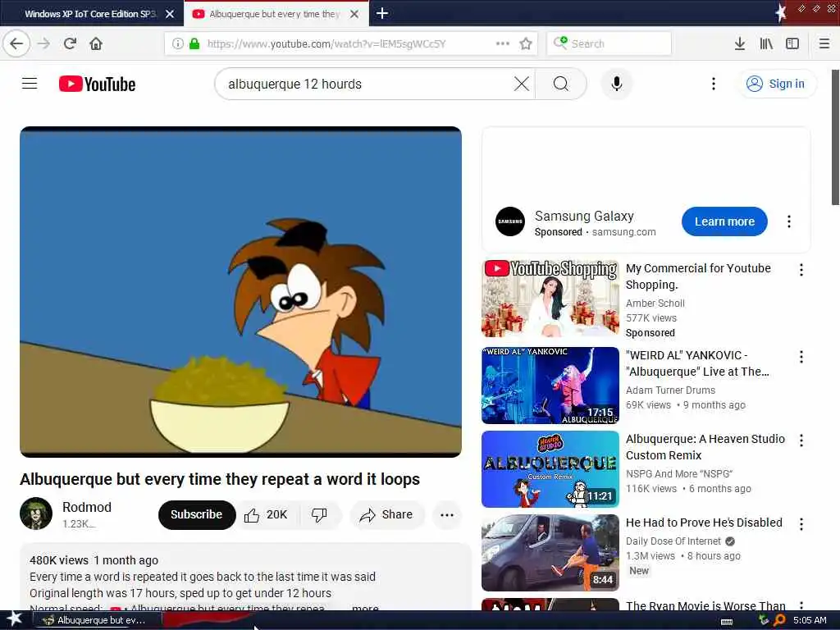Clear the YouTube search query
840x630 pixels.
tap(521, 84)
